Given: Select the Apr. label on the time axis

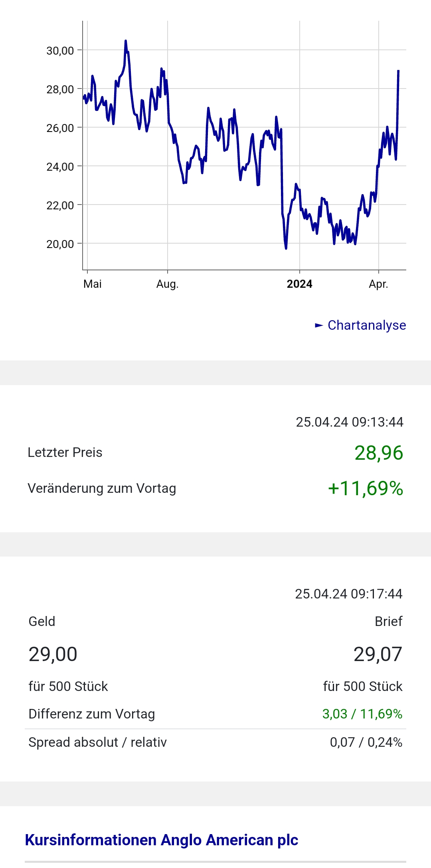Looking at the screenshot, I should click(x=378, y=284).
